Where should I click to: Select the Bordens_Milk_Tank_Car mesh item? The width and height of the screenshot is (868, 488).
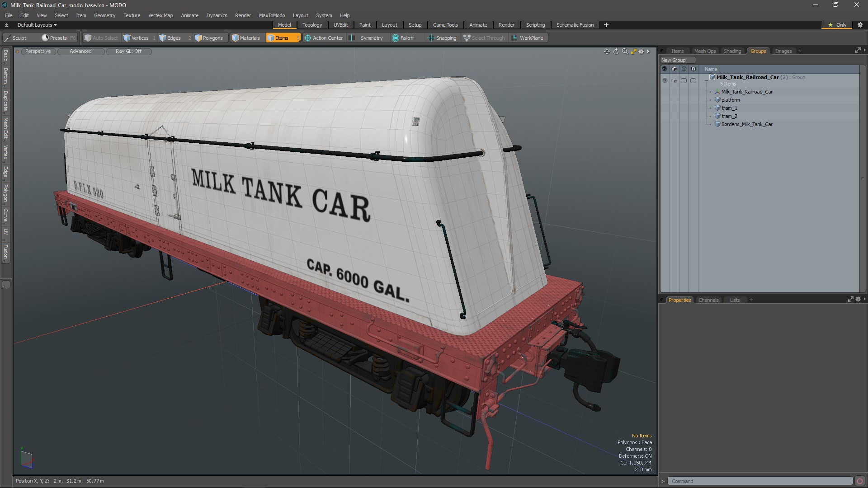(747, 124)
